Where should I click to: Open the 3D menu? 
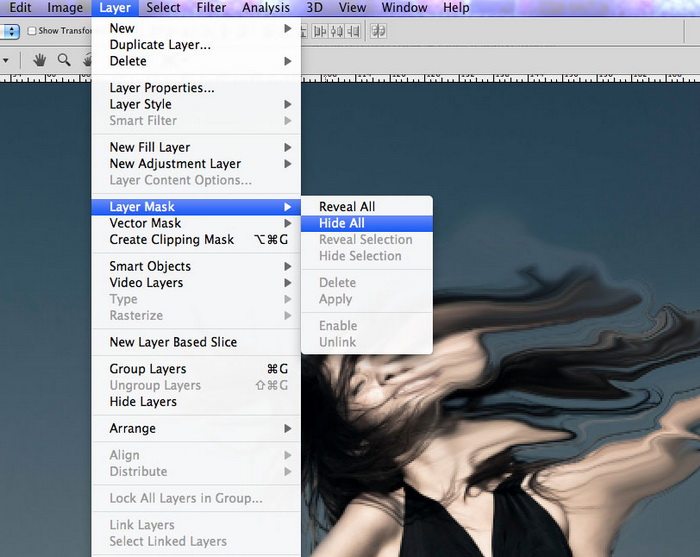(x=314, y=8)
